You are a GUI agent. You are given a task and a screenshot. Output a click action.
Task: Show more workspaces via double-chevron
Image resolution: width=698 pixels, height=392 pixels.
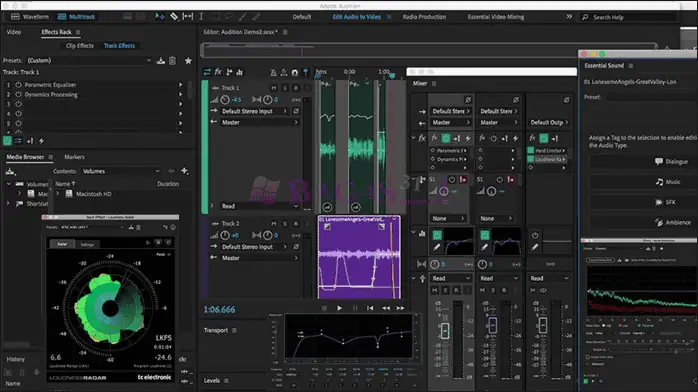tap(569, 16)
